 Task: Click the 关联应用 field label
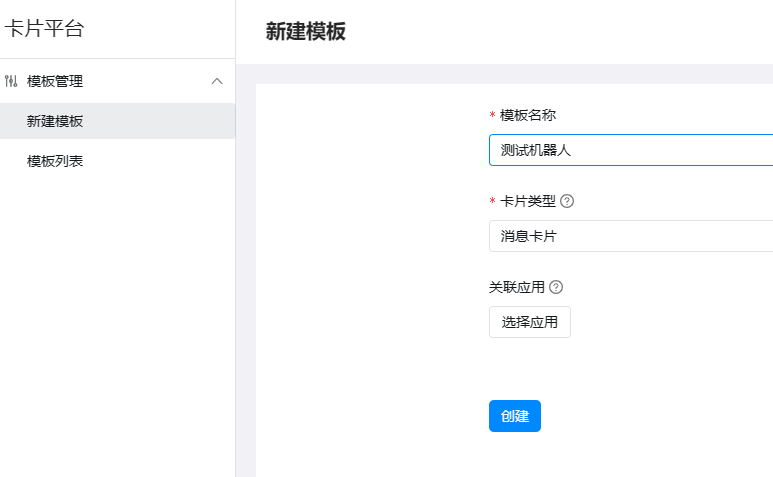click(517, 287)
